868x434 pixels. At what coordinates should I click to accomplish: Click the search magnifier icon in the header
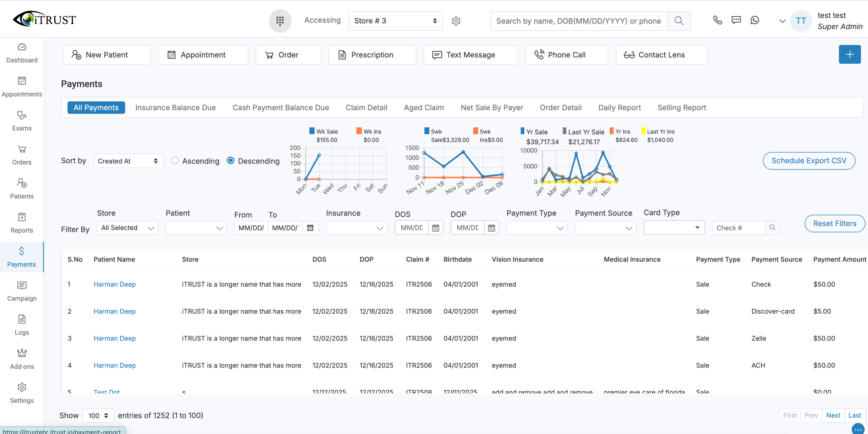coord(679,21)
